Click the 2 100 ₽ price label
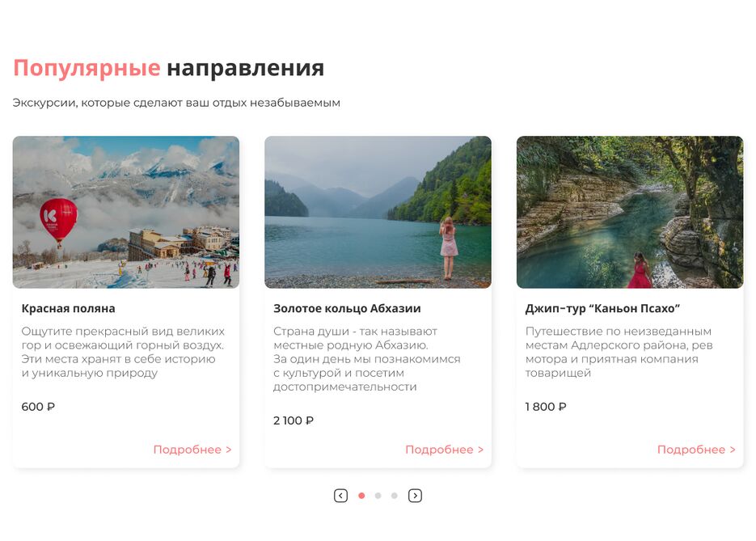 pos(294,421)
